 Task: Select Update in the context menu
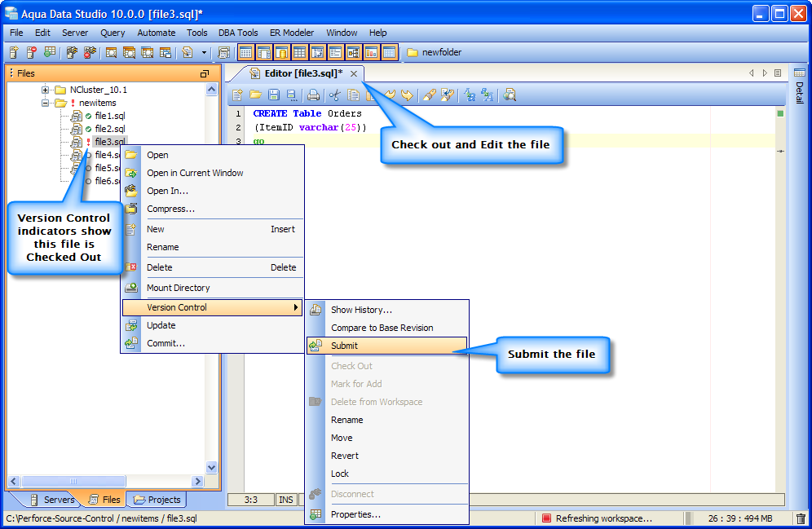click(212, 325)
